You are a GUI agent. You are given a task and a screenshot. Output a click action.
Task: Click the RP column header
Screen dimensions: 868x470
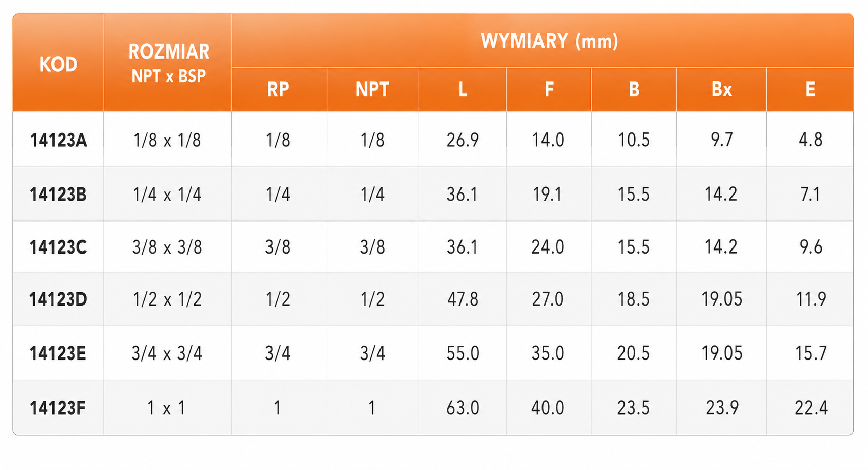pyautogui.click(x=278, y=90)
